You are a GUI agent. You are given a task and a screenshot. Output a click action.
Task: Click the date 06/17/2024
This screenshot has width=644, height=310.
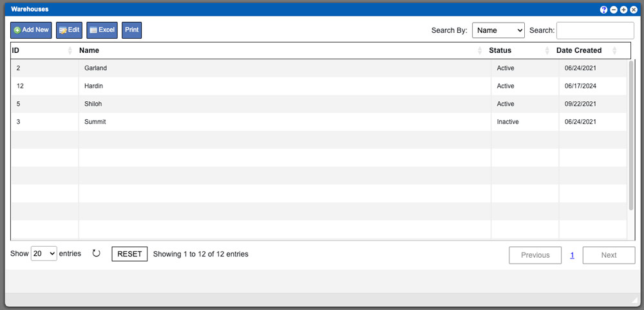tap(580, 86)
